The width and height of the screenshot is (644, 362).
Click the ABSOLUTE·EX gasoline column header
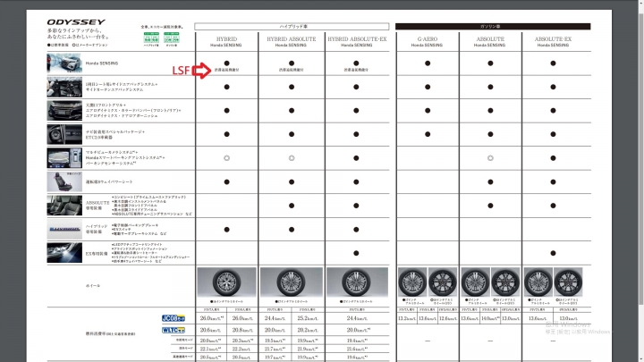pyautogui.click(x=553, y=41)
